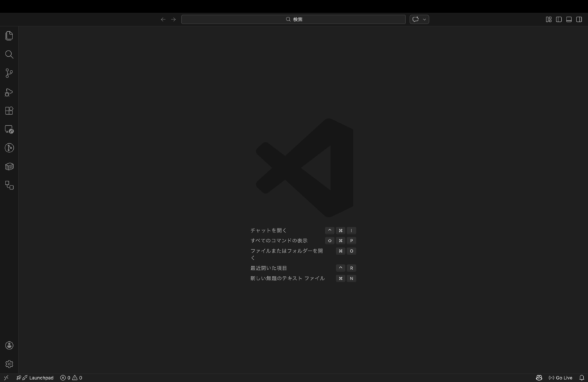Click Go Live in the status bar
The width and height of the screenshot is (588, 382).
560,378
